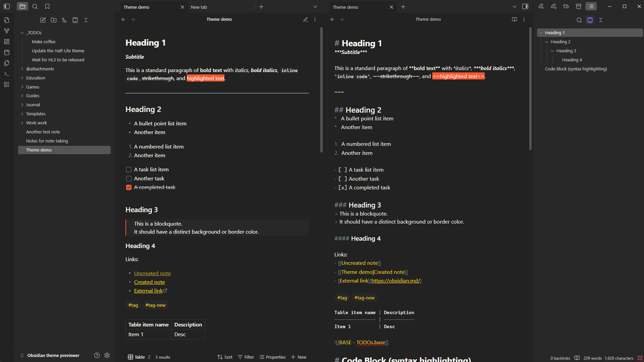Open the Make coffee note
Image resolution: width=644 pixels, height=362 pixels.
44,42
